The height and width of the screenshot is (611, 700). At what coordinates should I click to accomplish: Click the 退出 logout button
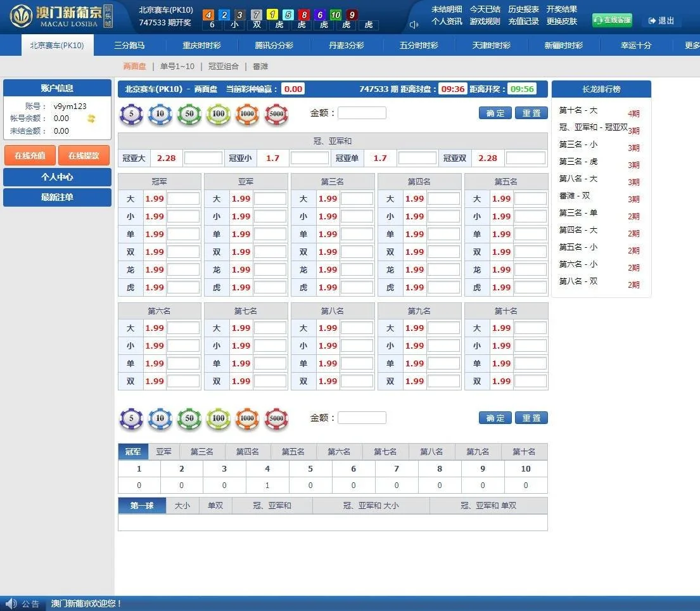(661, 21)
